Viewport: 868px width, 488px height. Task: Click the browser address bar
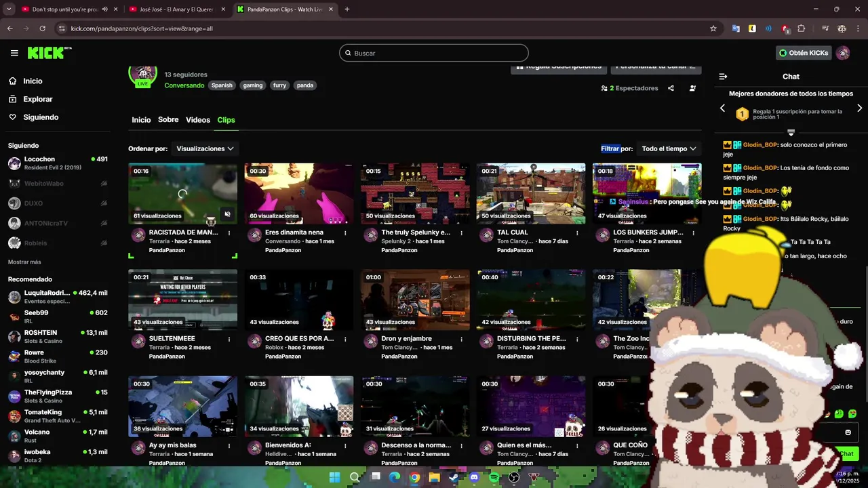(380, 28)
